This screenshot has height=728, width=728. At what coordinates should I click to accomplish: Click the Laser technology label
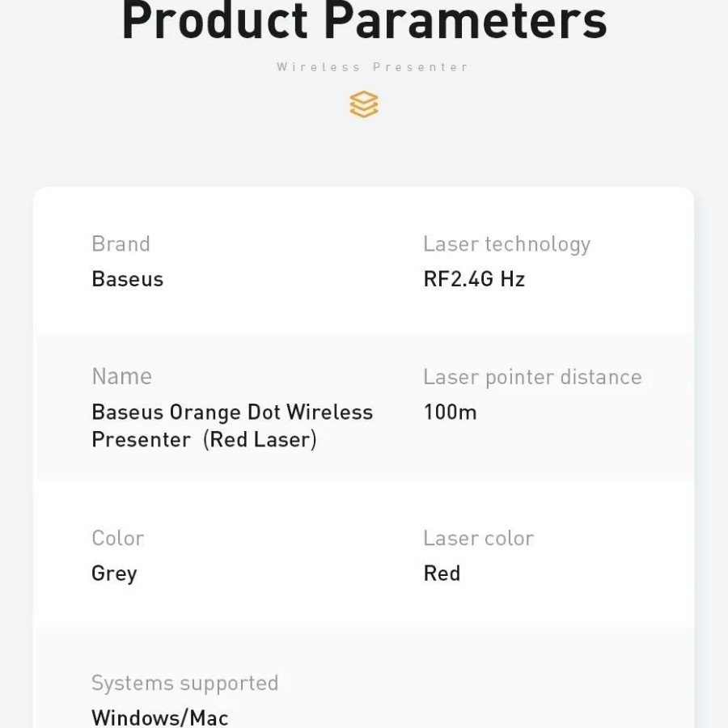tap(506, 244)
